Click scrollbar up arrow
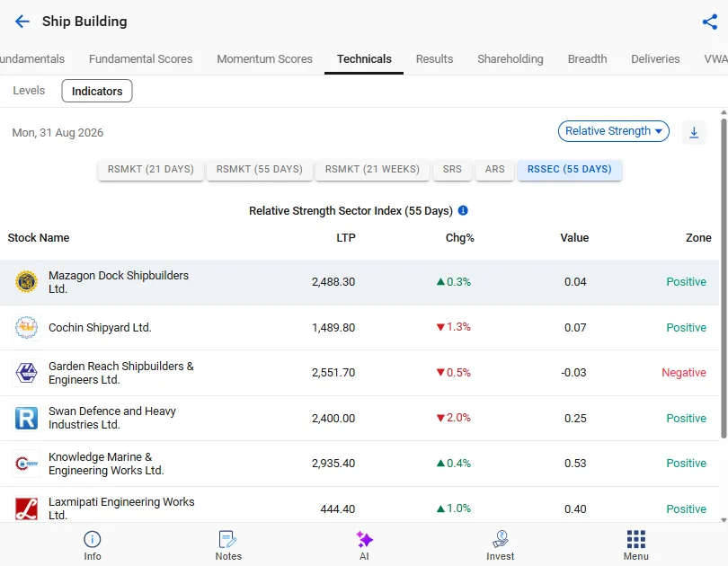 pos(724,112)
